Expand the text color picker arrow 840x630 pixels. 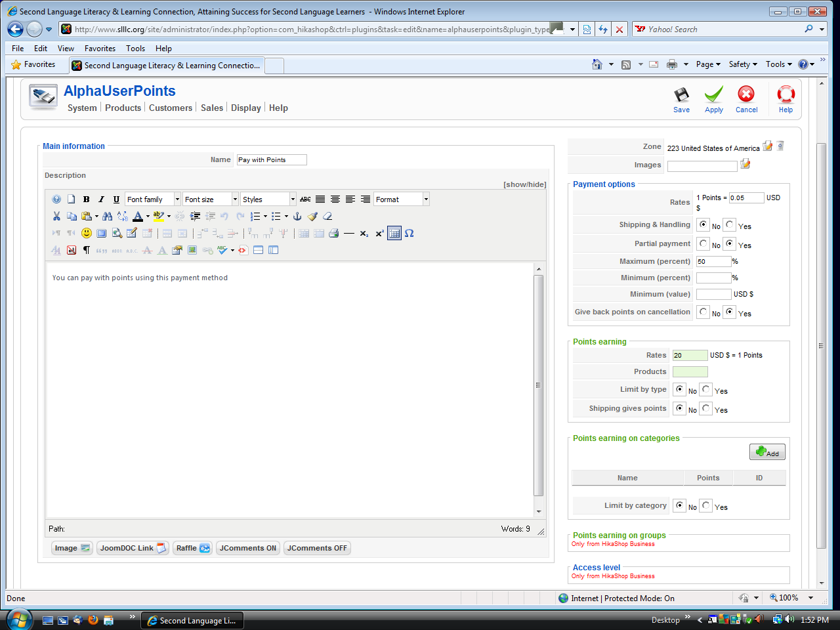pyautogui.click(x=148, y=216)
